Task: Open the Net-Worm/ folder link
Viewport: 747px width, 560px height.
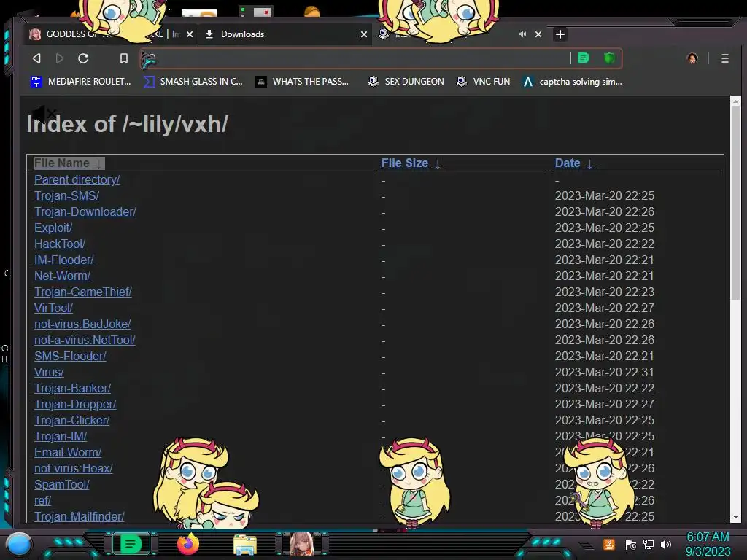Action: point(62,276)
